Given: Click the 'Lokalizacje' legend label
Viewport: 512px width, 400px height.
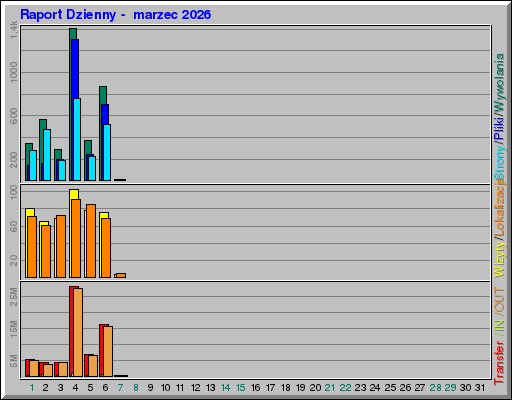Looking at the screenshot, I should click(x=499, y=207).
